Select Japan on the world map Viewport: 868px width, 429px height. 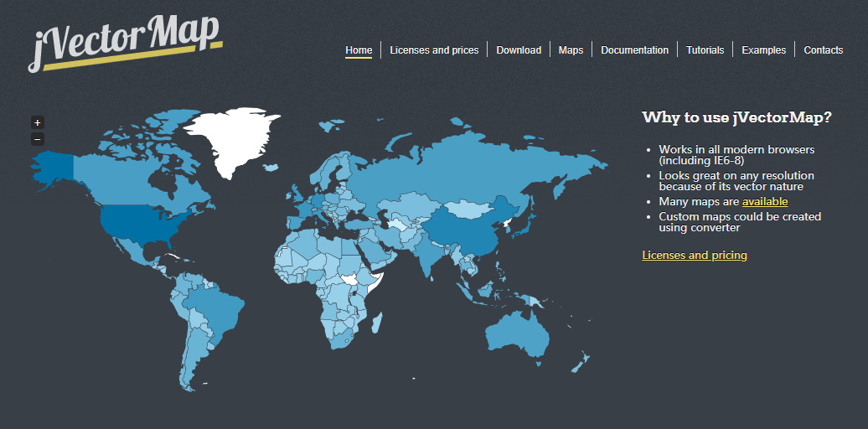pyautogui.click(x=526, y=226)
